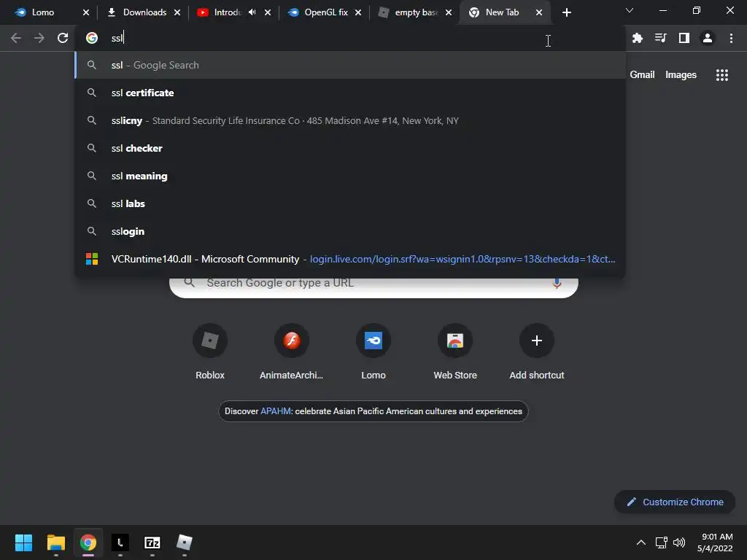Open the profile avatar icon
This screenshot has width=747, height=560.
[708, 38]
